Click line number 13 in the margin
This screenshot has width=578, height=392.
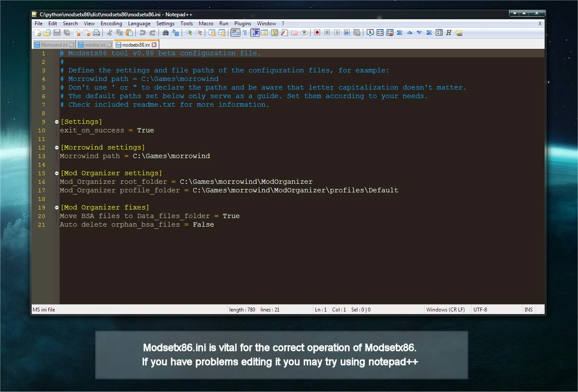42,156
